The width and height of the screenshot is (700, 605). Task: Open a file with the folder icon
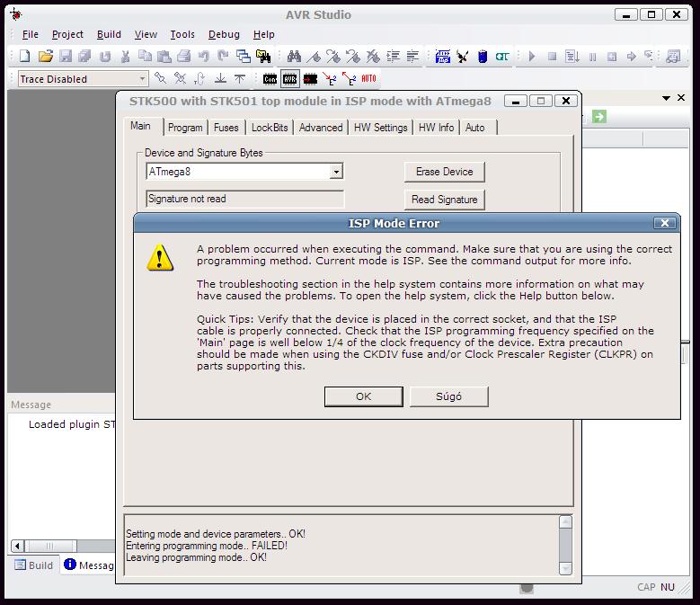[x=46, y=57]
